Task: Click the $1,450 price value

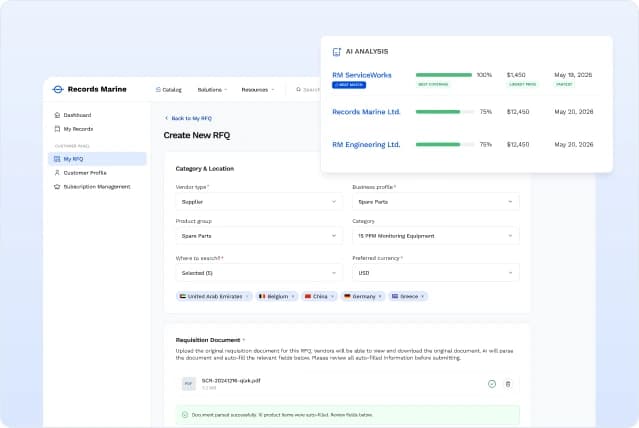Action: coord(516,75)
